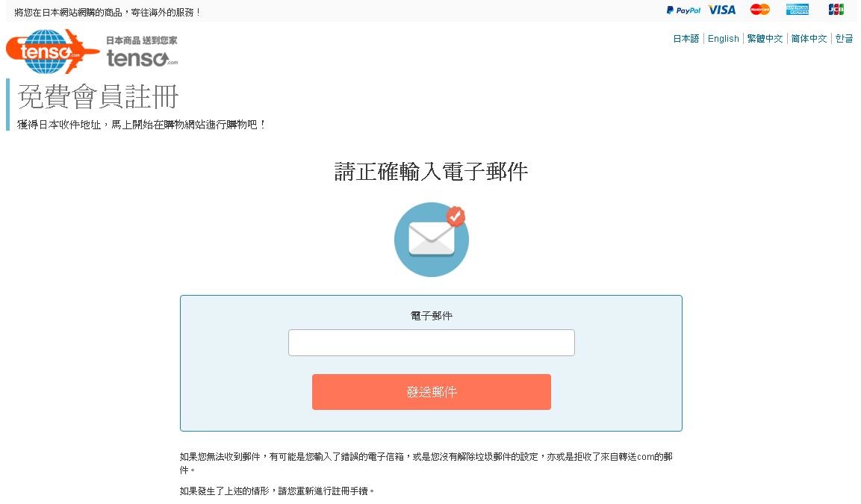Open the tenso globe airplane logo

click(52, 52)
